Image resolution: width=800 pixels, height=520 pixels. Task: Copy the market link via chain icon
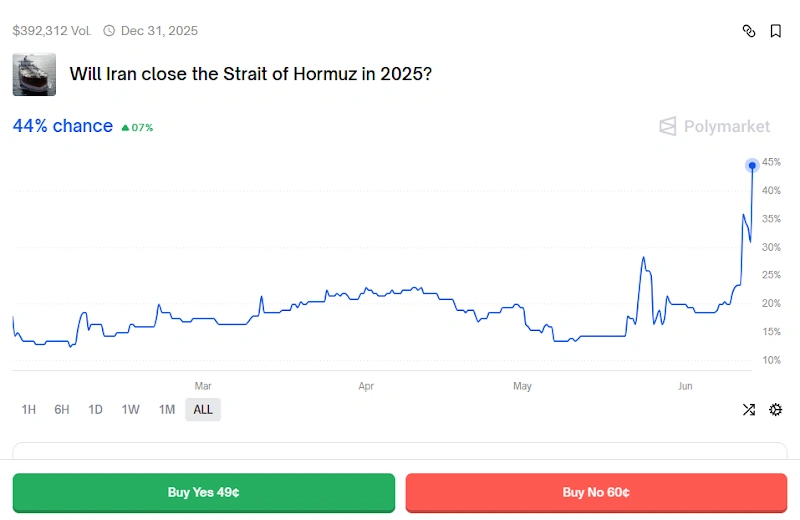[x=749, y=31]
